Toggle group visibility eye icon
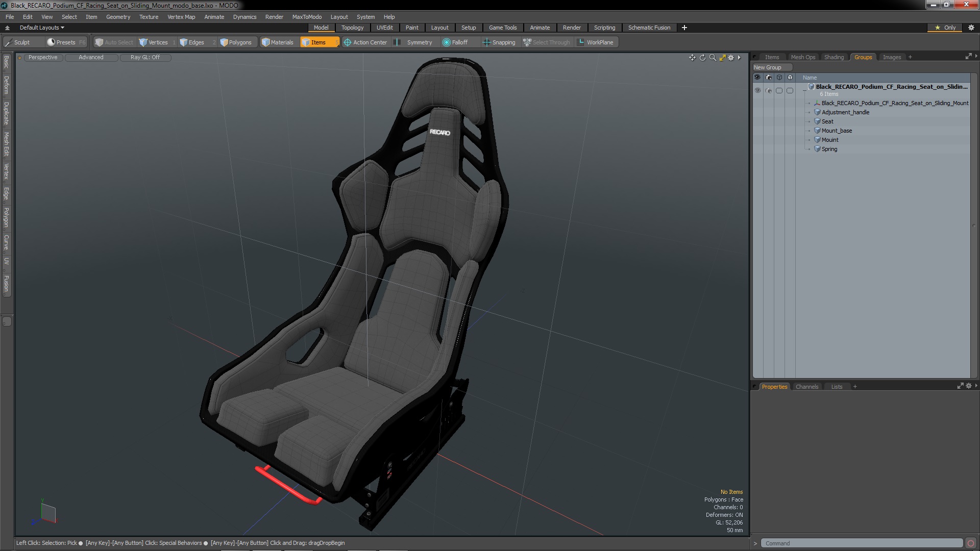 tap(757, 90)
